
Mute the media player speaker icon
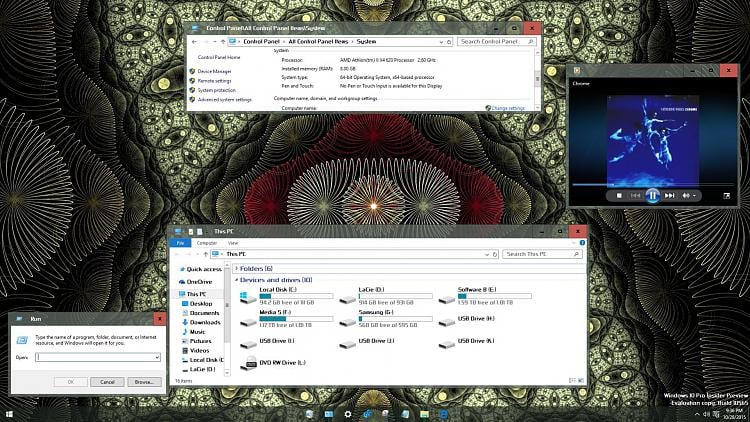[686, 196]
